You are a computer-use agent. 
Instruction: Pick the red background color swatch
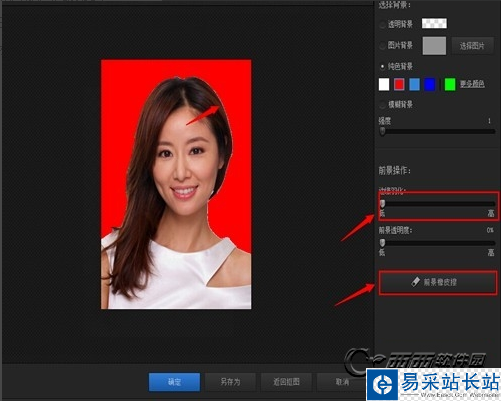[399, 84]
